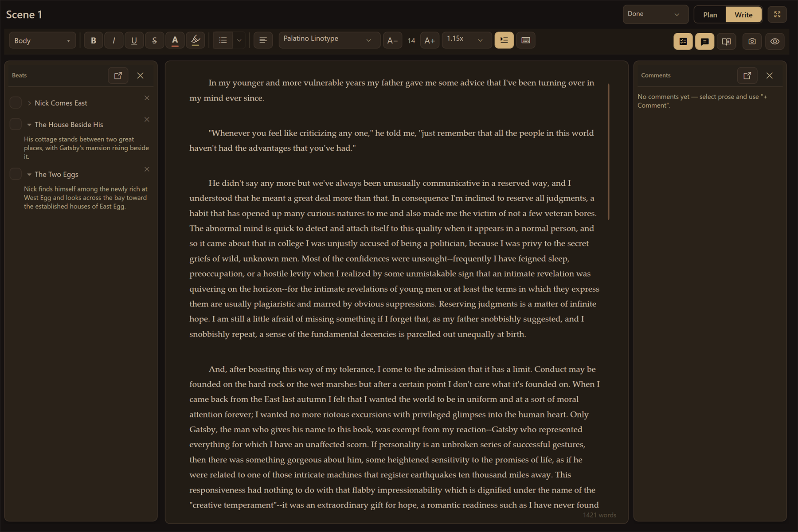Check the Nick Comes East beat
The image size is (798, 532).
pos(16,103)
